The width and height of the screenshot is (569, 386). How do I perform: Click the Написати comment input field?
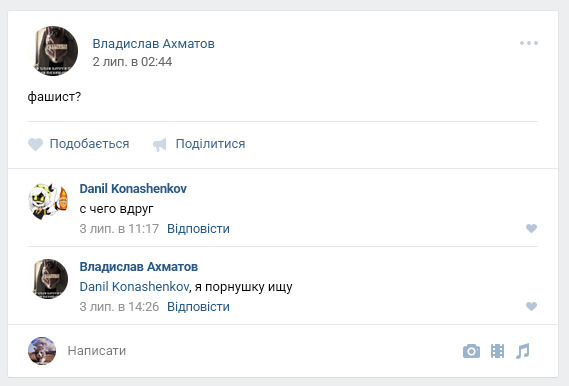click(x=254, y=351)
